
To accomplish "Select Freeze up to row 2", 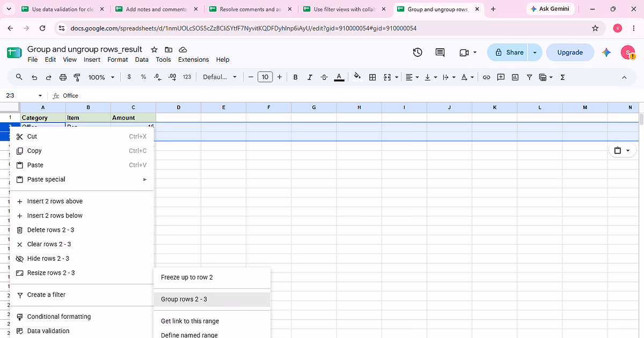I will 212,277.
